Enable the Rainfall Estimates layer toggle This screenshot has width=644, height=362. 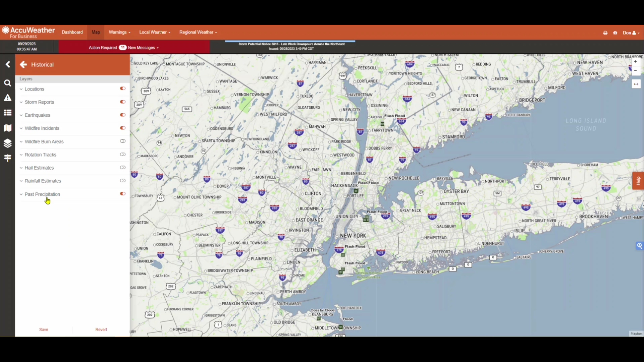tap(123, 181)
